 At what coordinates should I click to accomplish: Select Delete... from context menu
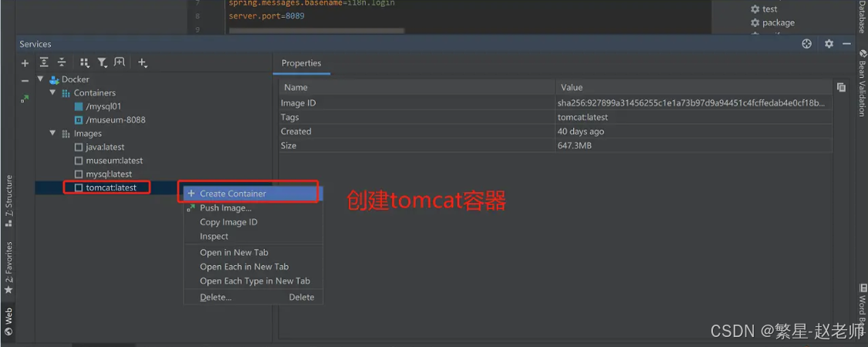[253, 297]
